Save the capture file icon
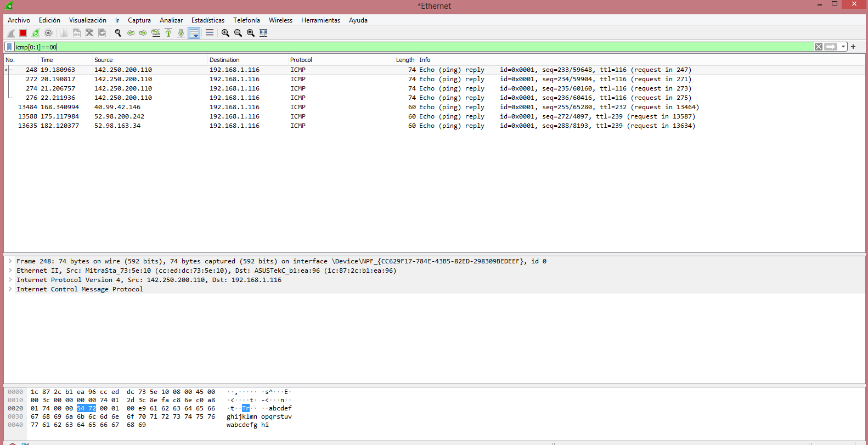The height and width of the screenshot is (445, 868). coord(77,33)
